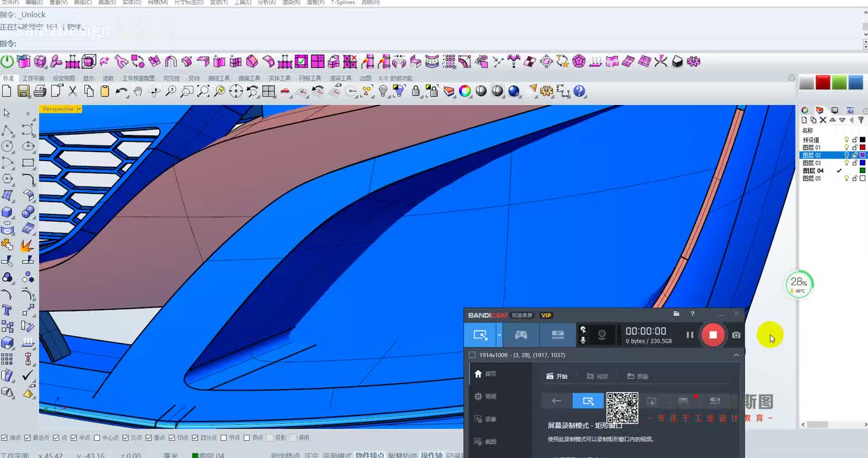Expand Bandicam screen mode dropdown arrow
Screen dimensions: 868x458
click(500, 335)
